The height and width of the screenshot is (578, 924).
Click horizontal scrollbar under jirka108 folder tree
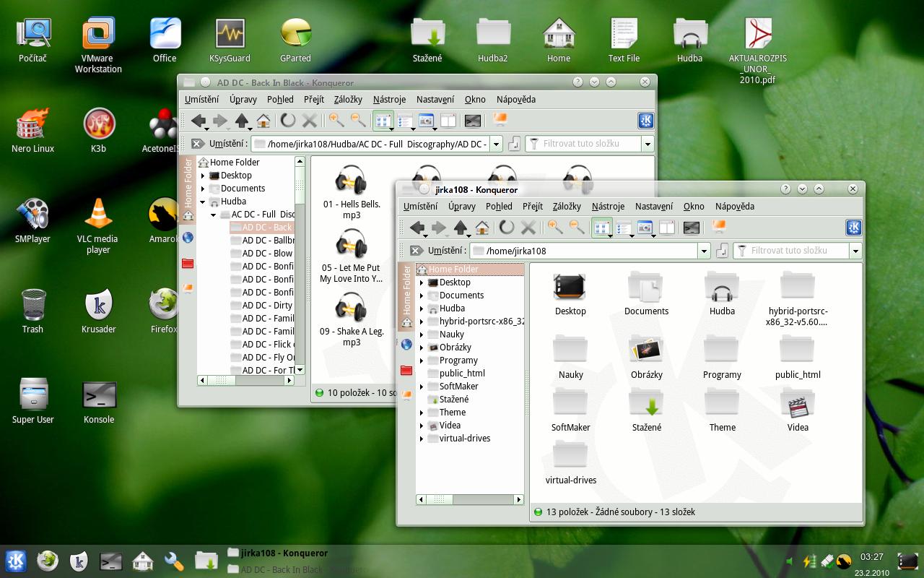click(x=469, y=499)
